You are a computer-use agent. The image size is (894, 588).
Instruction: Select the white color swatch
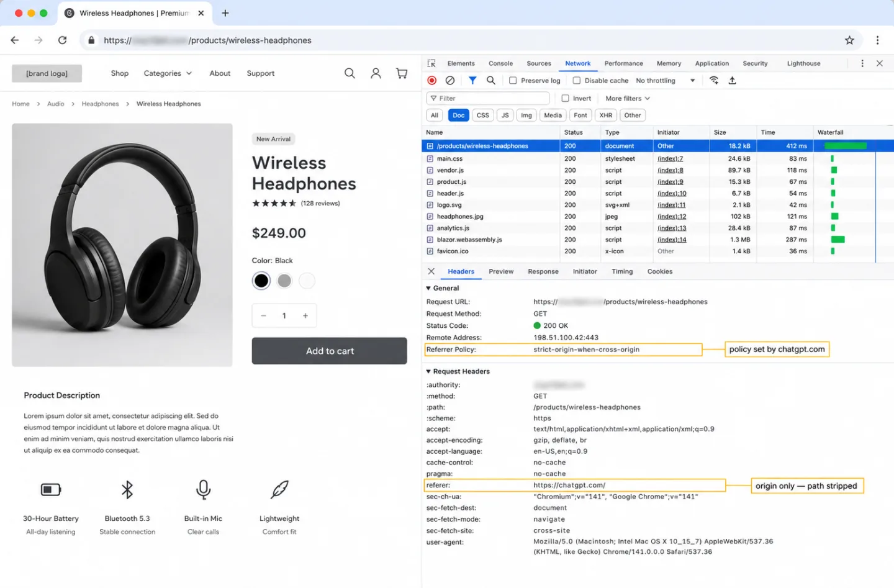(307, 281)
